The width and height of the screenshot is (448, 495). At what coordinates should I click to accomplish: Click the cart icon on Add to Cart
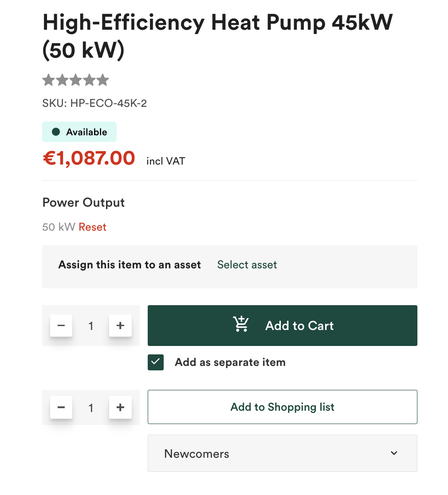tap(241, 324)
